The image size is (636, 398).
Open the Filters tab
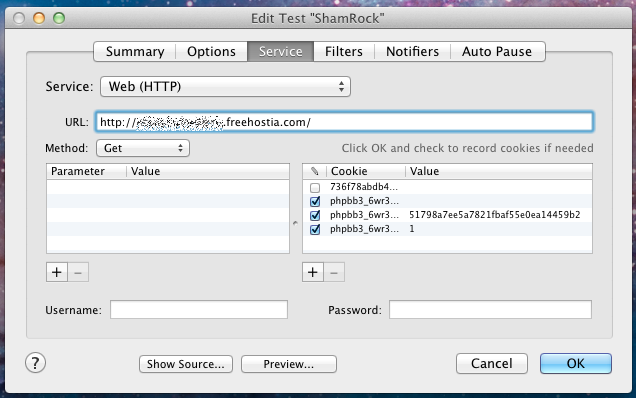click(344, 52)
